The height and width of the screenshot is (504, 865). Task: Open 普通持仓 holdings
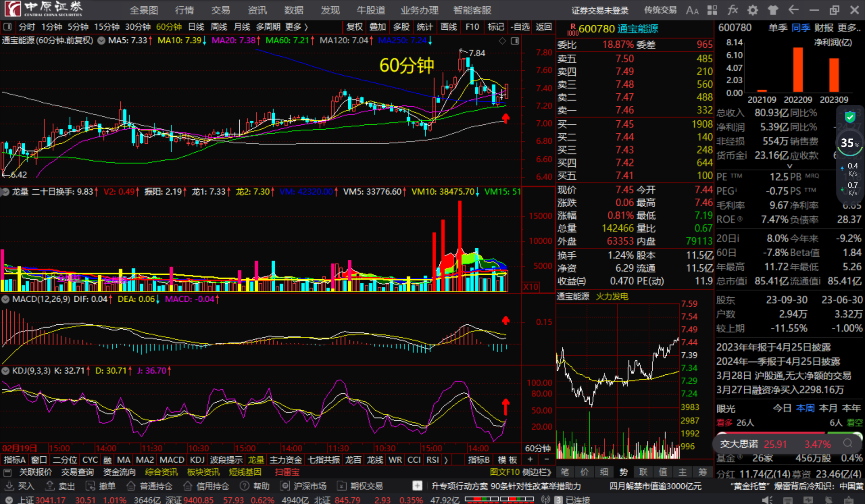(x=150, y=486)
